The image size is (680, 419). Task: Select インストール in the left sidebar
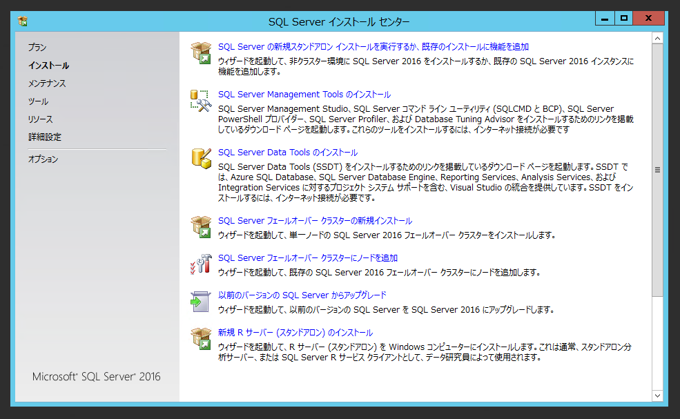(49, 65)
